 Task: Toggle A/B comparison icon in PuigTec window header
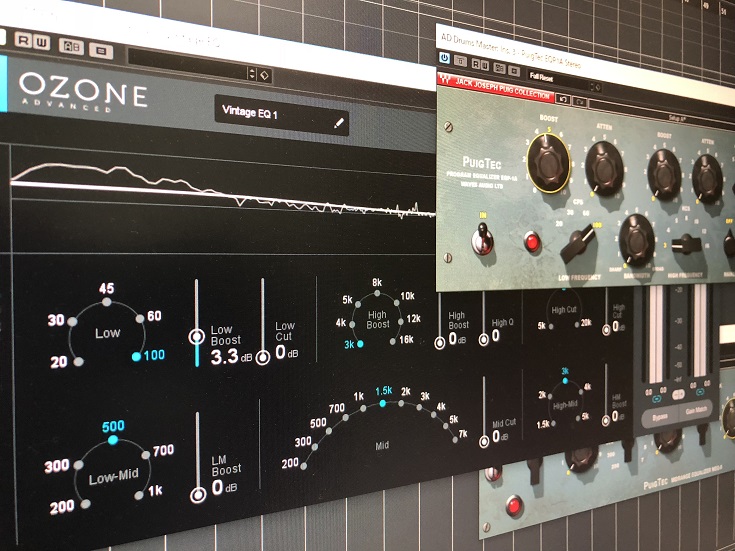point(500,68)
